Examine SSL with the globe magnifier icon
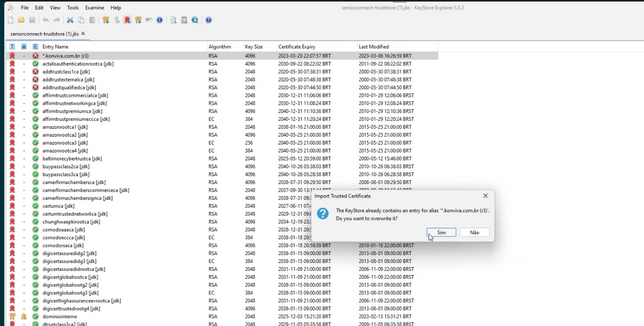The width and height of the screenshot is (644, 326). (x=195, y=20)
